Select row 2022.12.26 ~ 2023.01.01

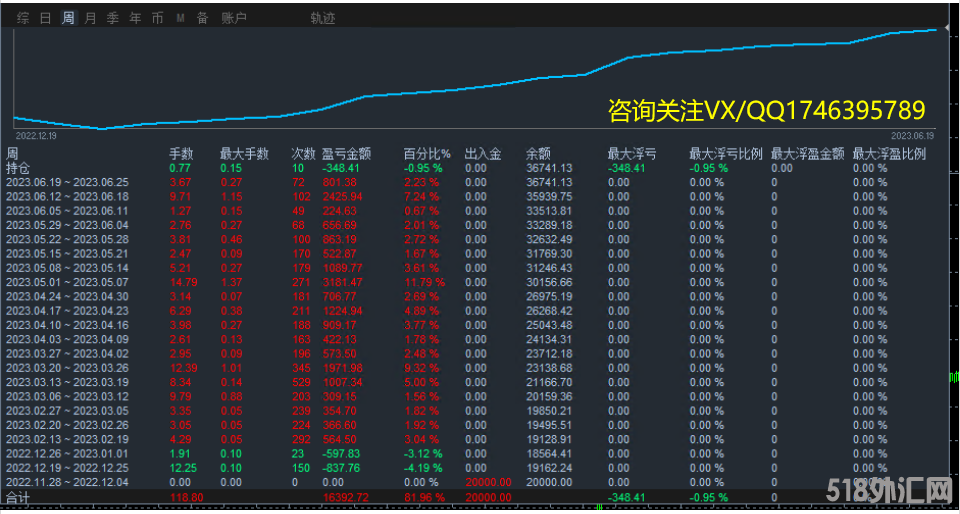pyautogui.click(x=68, y=453)
